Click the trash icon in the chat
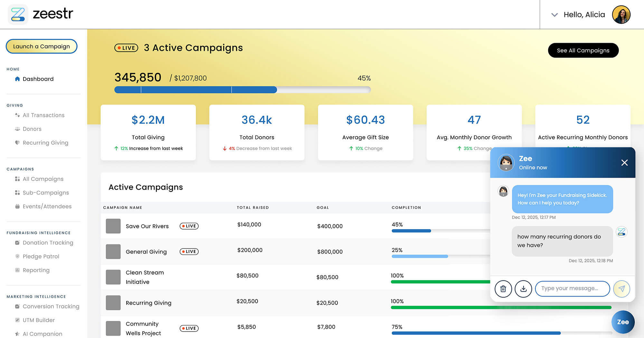The image size is (644, 338). (503, 289)
